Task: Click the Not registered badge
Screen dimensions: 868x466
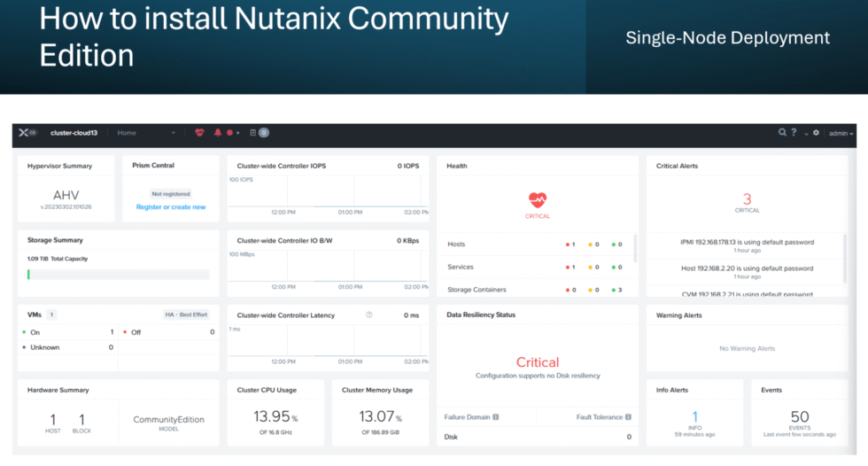Action: [170, 194]
